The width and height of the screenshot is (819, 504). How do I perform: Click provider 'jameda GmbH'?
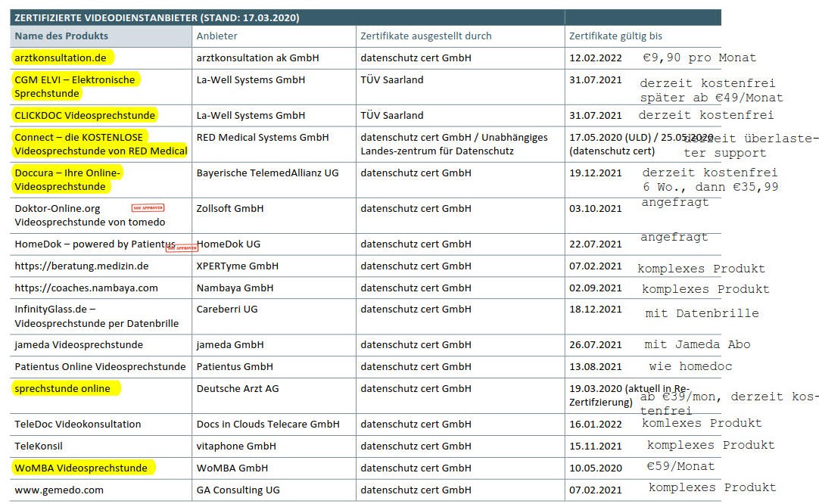pyautogui.click(x=230, y=345)
